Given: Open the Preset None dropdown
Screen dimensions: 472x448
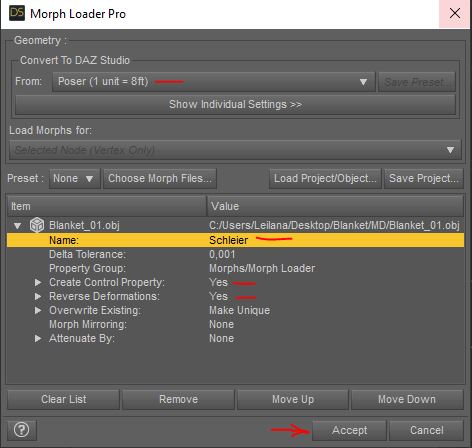Looking at the screenshot, I should [x=74, y=179].
